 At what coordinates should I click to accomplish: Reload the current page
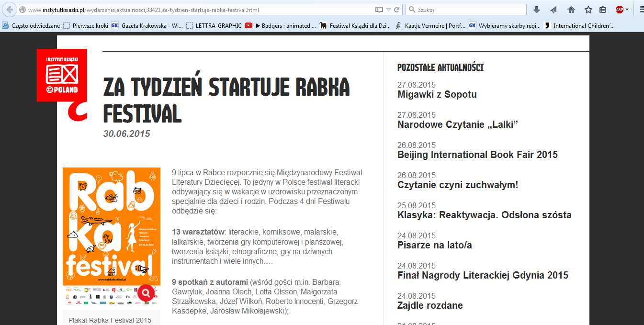pos(397,10)
